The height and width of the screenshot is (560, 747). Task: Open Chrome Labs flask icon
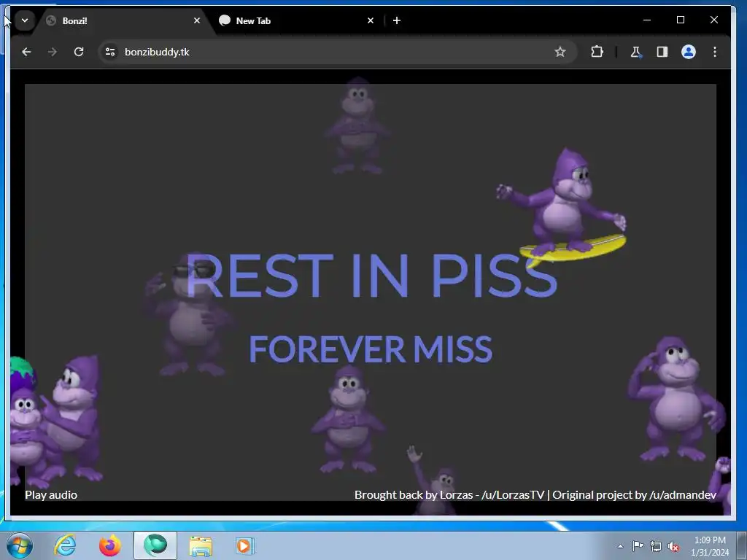click(636, 52)
